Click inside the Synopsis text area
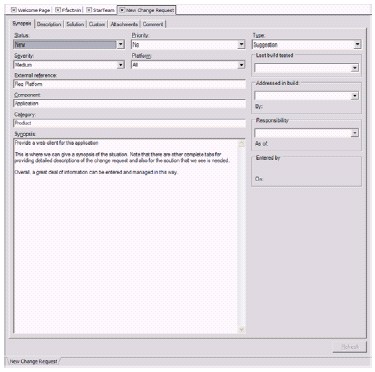The image size is (375, 372). click(126, 236)
